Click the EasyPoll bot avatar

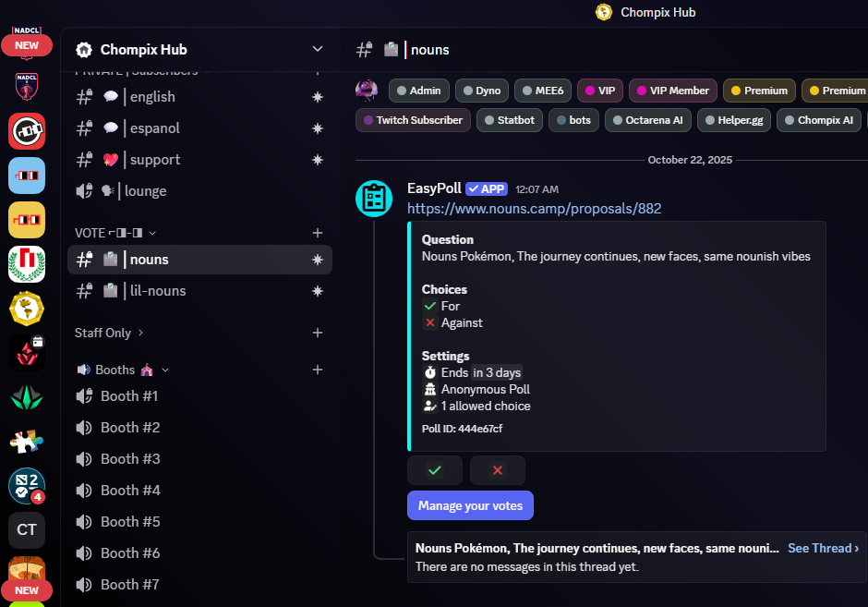tap(374, 199)
